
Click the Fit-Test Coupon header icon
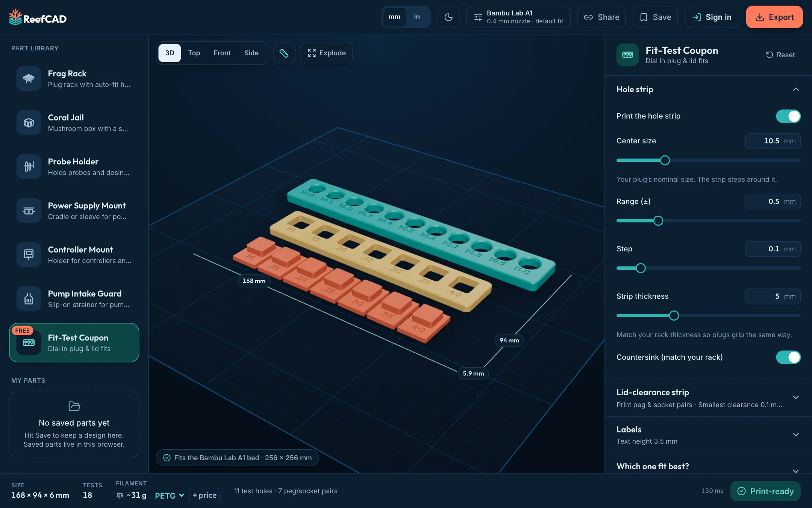click(627, 55)
